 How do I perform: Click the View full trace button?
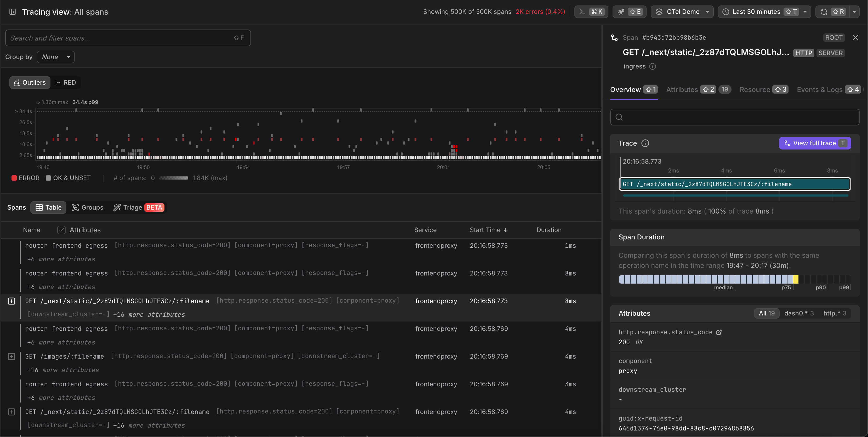coord(815,143)
